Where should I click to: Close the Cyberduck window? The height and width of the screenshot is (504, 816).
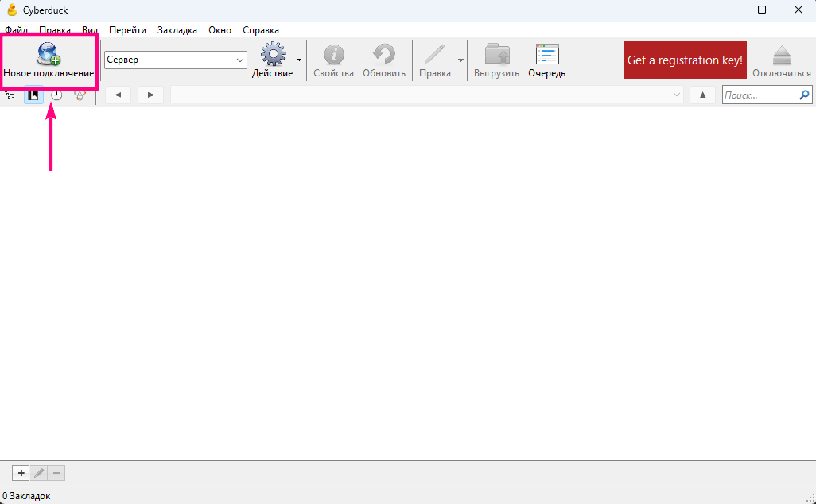798,10
